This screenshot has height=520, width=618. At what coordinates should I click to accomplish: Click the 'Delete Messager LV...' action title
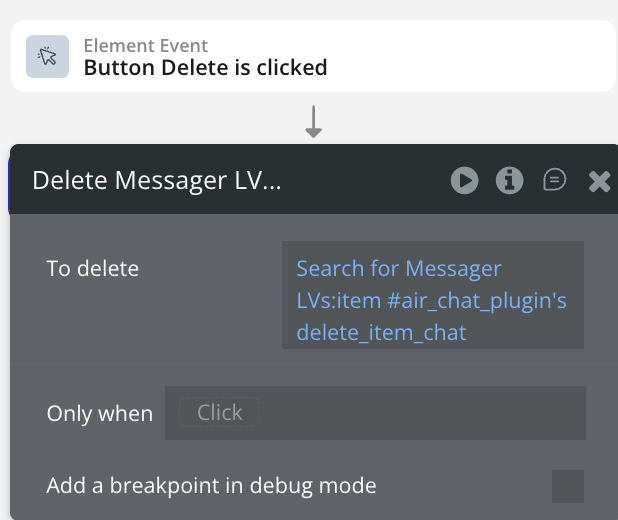tap(157, 180)
